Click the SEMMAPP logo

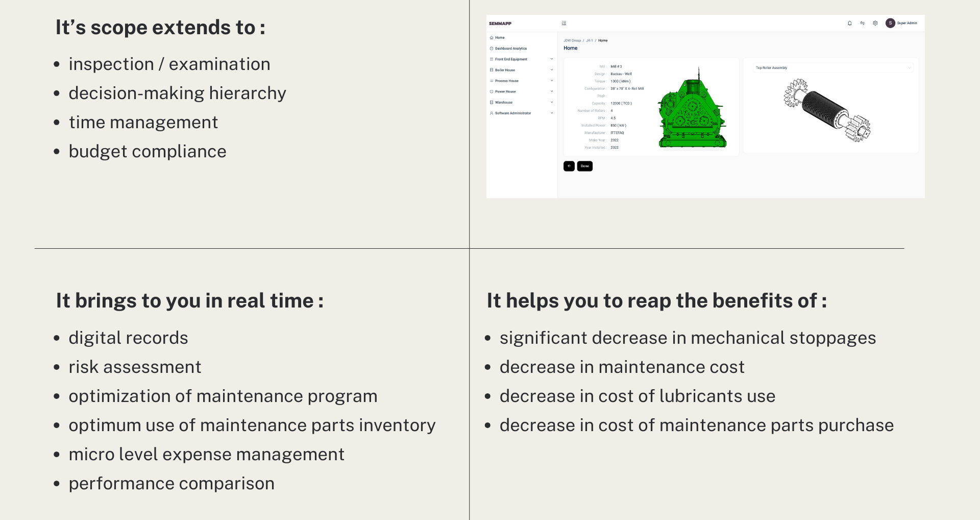[x=500, y=23]
